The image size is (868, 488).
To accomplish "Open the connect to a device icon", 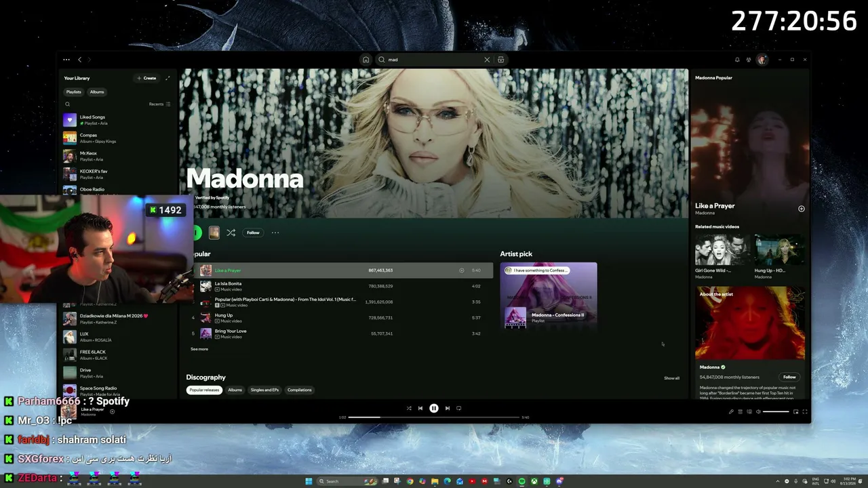I will coord(749,411).
